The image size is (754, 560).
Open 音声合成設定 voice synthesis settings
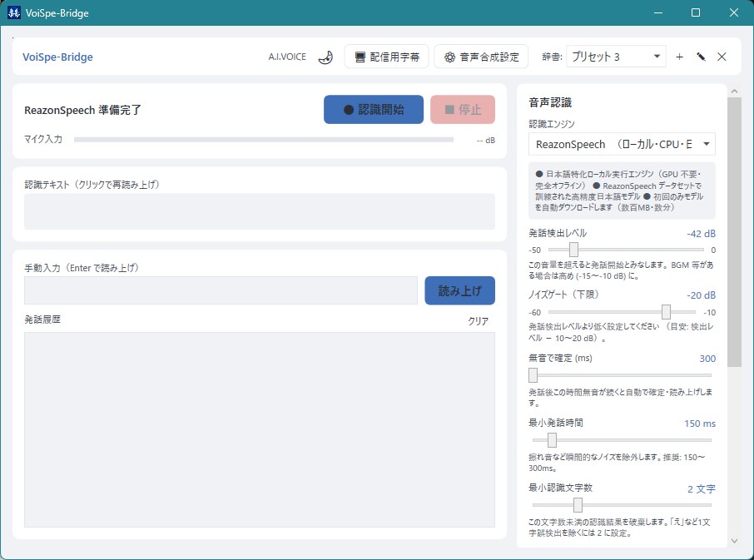[481, 57]
